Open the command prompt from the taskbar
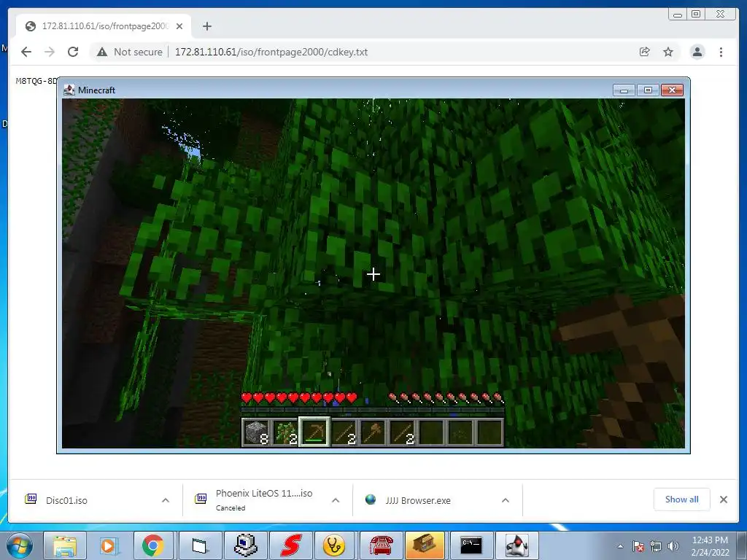 point(471,545)
